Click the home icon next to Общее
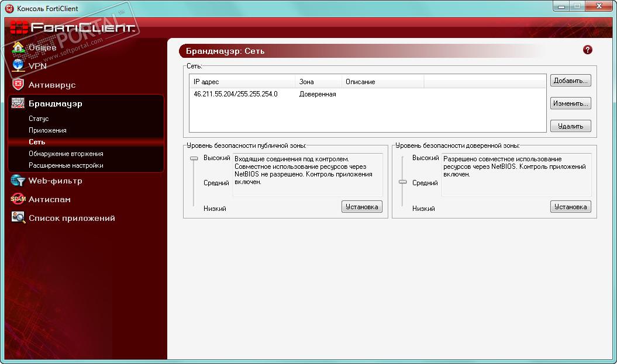Screen dimensions: 617x364 tap(18, 47)
